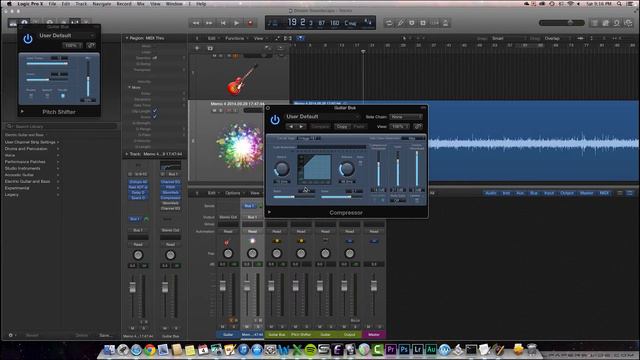The height and width of the screenshot is (360, 640).
Task: Select the Master channel strip label
Action: pyautogui.click(x=373, y=334)
